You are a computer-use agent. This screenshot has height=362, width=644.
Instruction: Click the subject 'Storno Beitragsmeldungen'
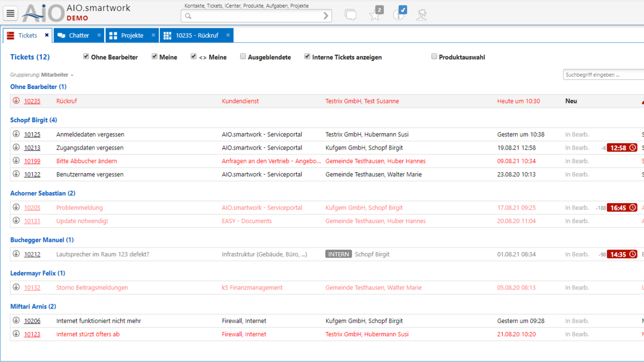click(92, 287)
